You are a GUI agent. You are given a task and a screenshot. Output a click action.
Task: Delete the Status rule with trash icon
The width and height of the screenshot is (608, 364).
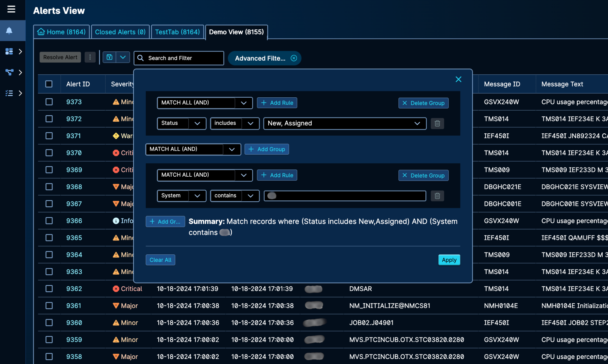437,123
